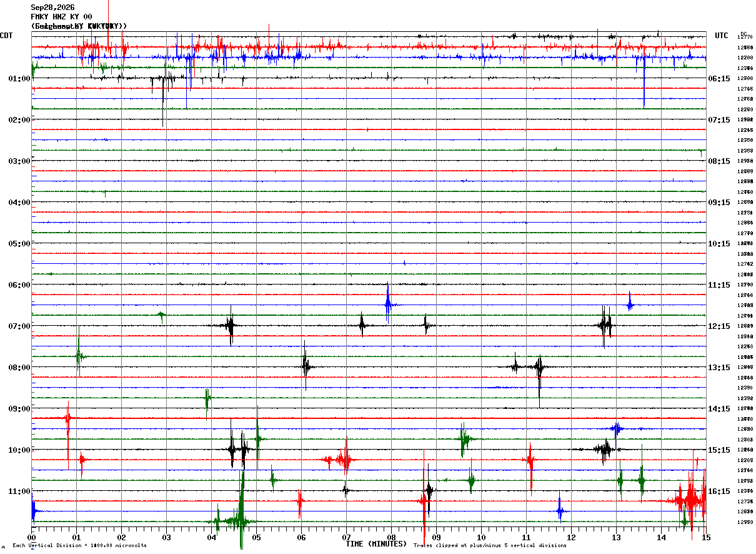Image resolution: width=756 pixels, height=554 pixels.
Task: Click the traces clipped footnote text
Action: [x=490, y=545]
